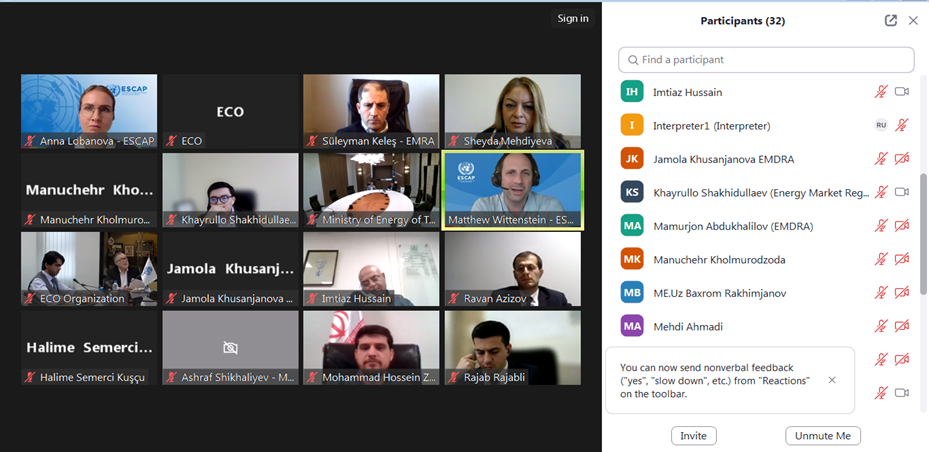Click the Invite button

pos(693,435)
